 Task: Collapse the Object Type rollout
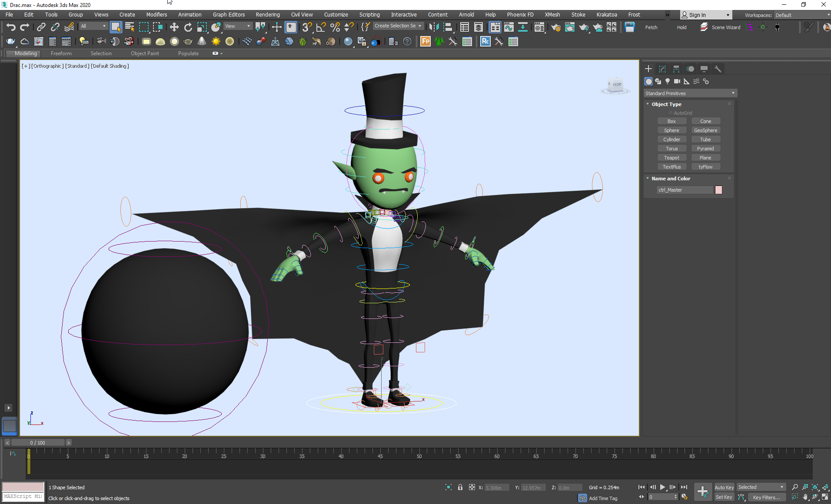(x=666, y=104)
